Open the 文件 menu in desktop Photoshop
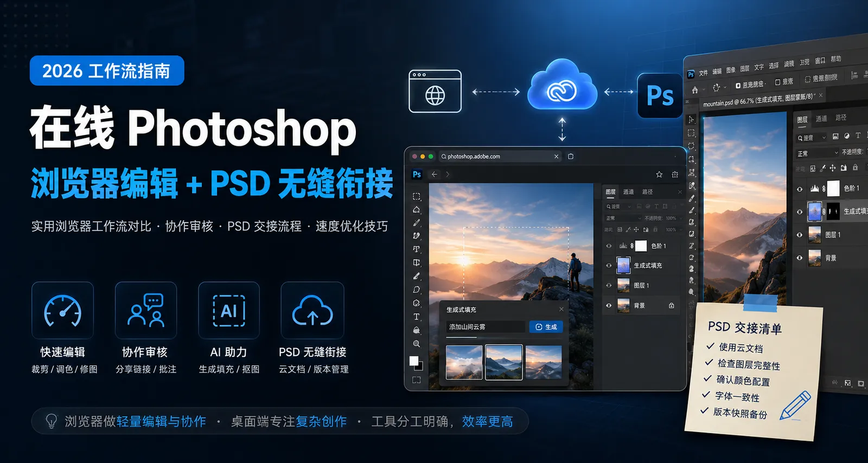Screen dimensions: 868x463 [x=704, y=73]
